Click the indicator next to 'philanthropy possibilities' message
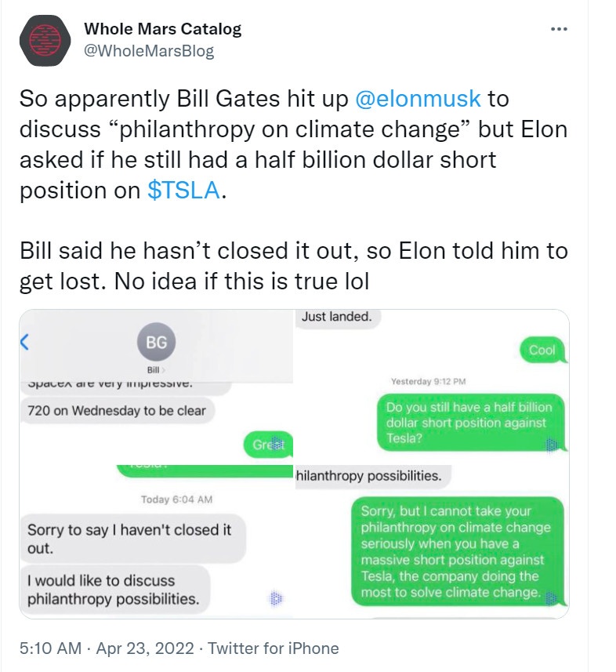Screen dimensions: 616x672 pos(274,598)
